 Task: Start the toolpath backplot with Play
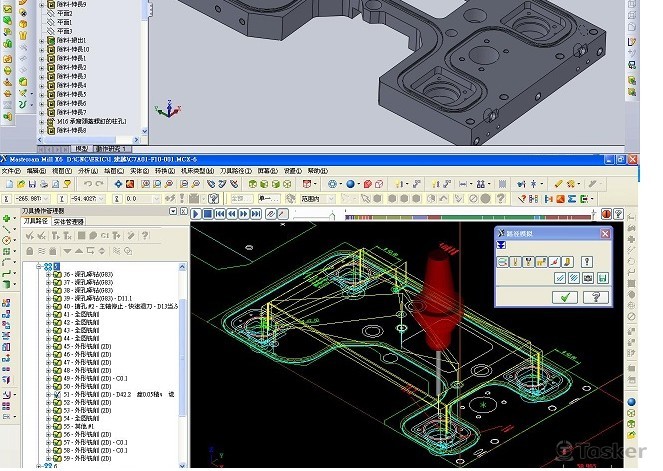(196, 214)
